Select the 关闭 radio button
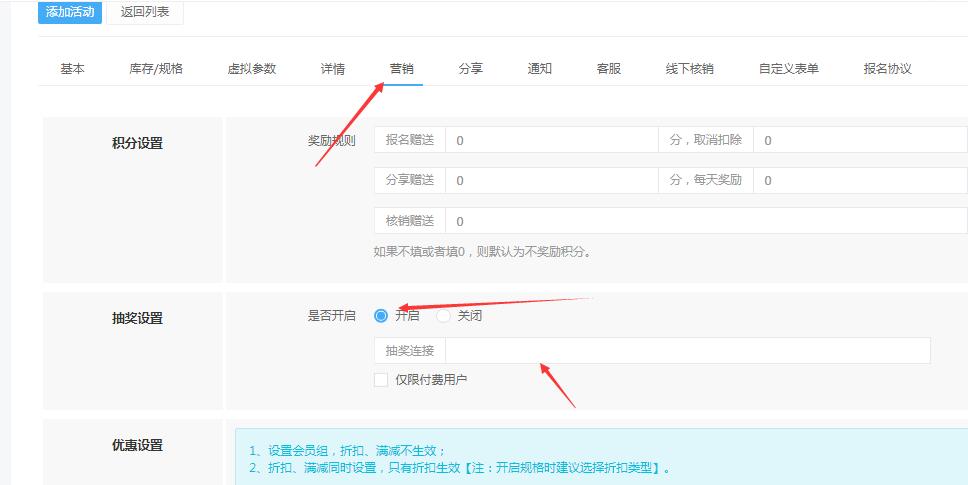 point(444,316)
